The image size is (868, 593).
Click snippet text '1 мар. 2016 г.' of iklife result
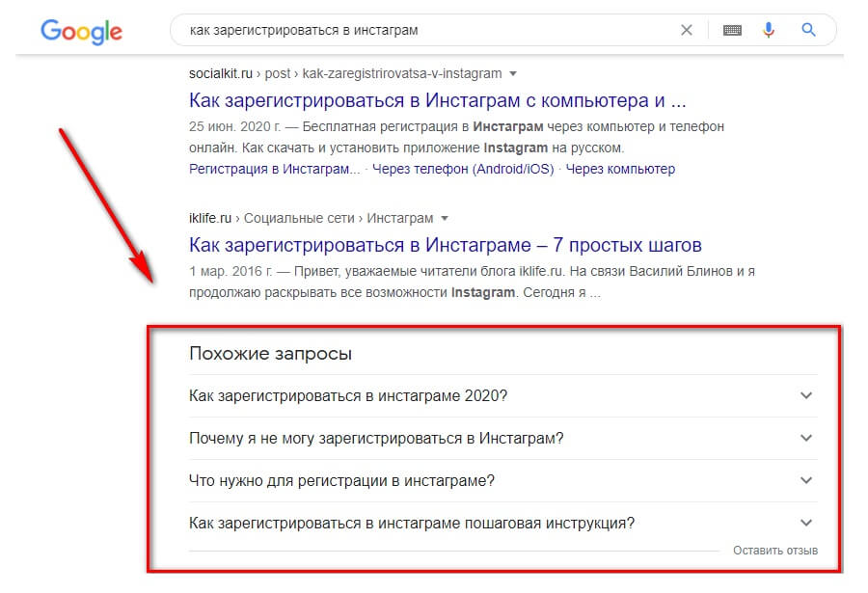pyautogui.click(x=231, y=271)
